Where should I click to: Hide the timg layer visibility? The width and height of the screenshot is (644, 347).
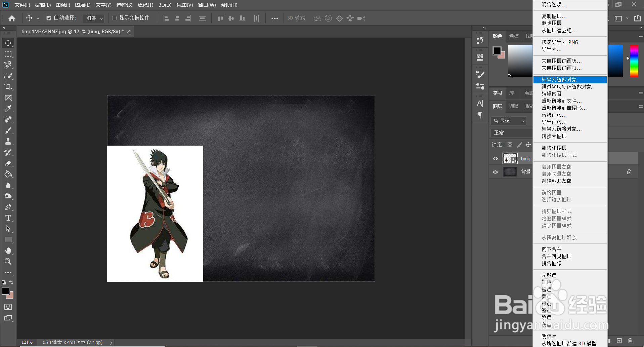click(496, 159)
